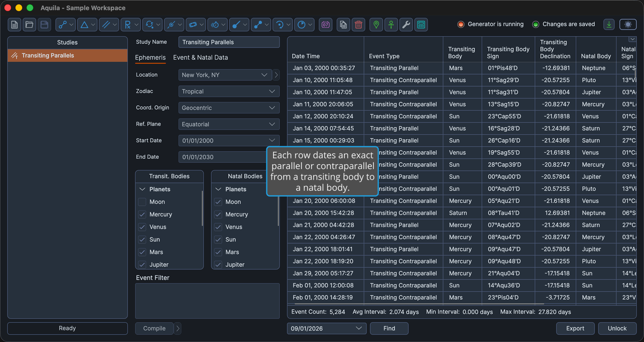644x342 pixels.
Task: Uncheck Mars in the Natal Bodies list
Action: click(218, 252)
